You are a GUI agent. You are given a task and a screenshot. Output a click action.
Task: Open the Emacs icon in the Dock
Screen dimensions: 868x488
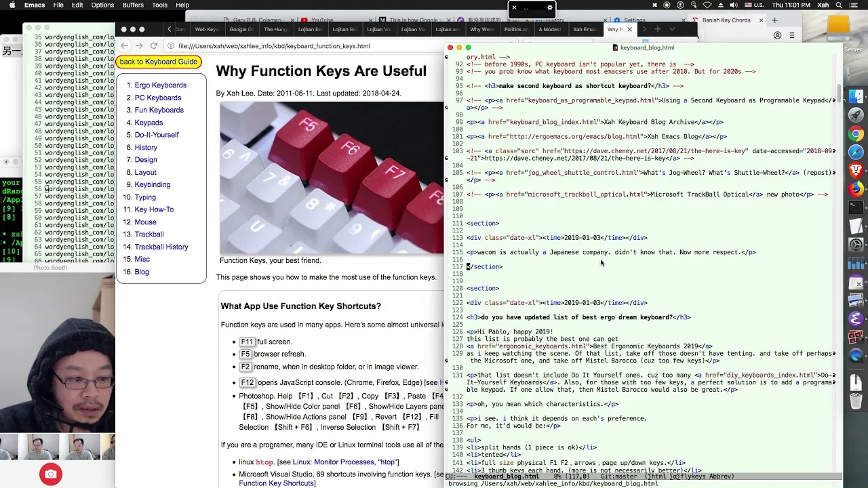click(856, 318)
